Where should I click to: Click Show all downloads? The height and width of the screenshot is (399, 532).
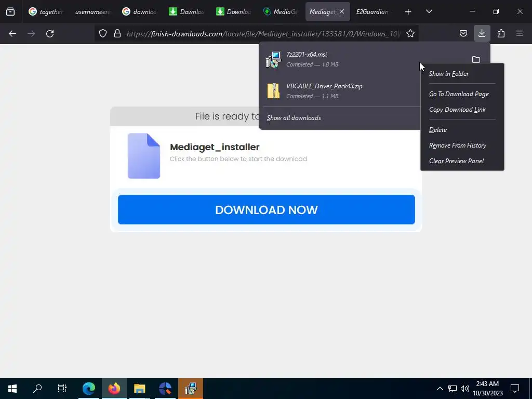294,118
